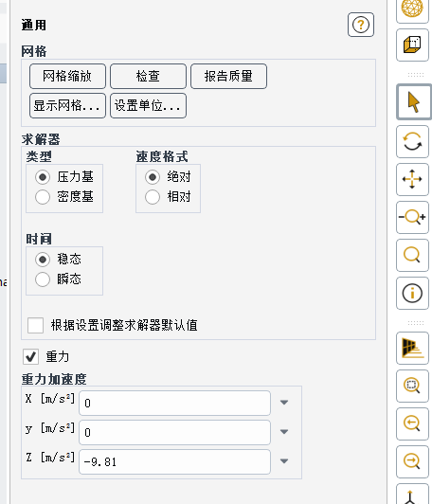The height and width of the screenshot is (504, 432).
Task: Select the mouse pointer selection tool
Action: coord(413,102)
